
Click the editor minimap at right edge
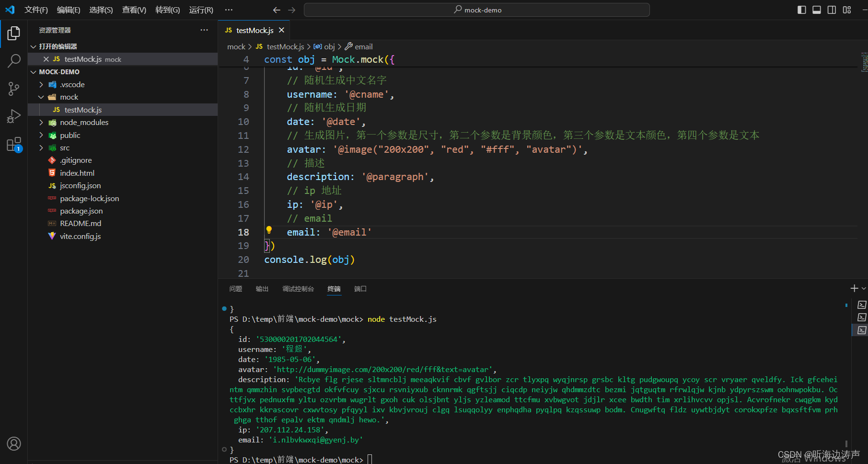pyautogui.click(x=865, y=62)
